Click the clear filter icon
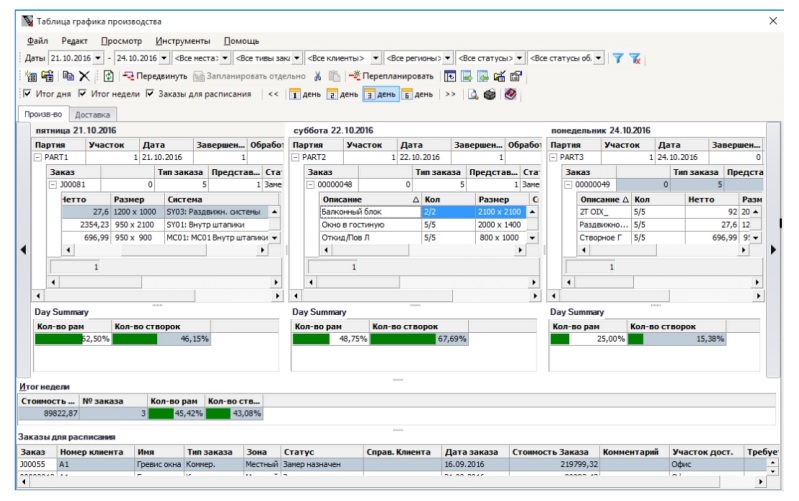 tap(635, 58)
